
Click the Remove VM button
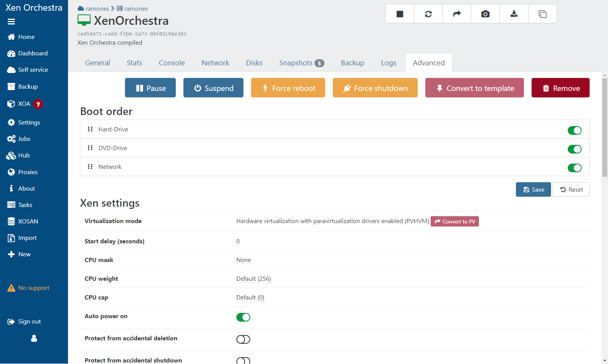click(x=561, y=88)
